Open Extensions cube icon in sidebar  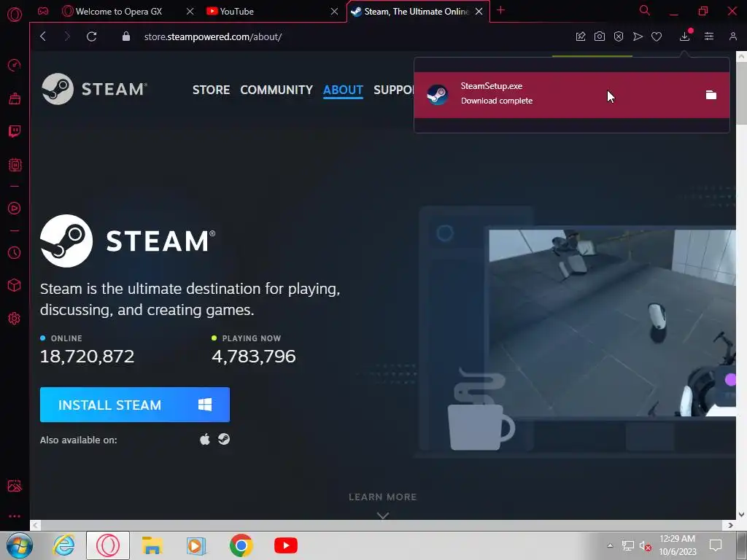(x=15, y=285)
